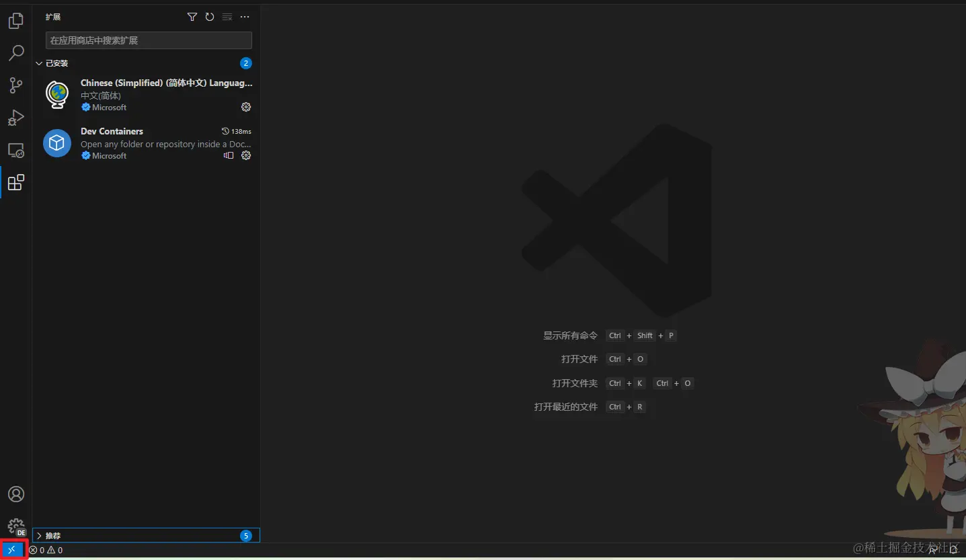The image size is (966, 560).
Task: Expand the 推荐 section
Action: pyautogui.click(x=146, y=536)
